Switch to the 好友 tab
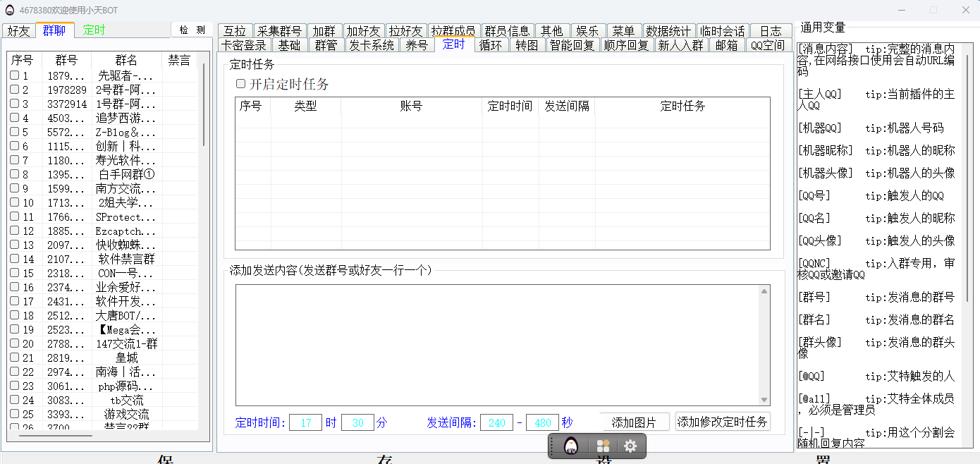The height and width of the screenshot is (464, 980). (19, 30)
